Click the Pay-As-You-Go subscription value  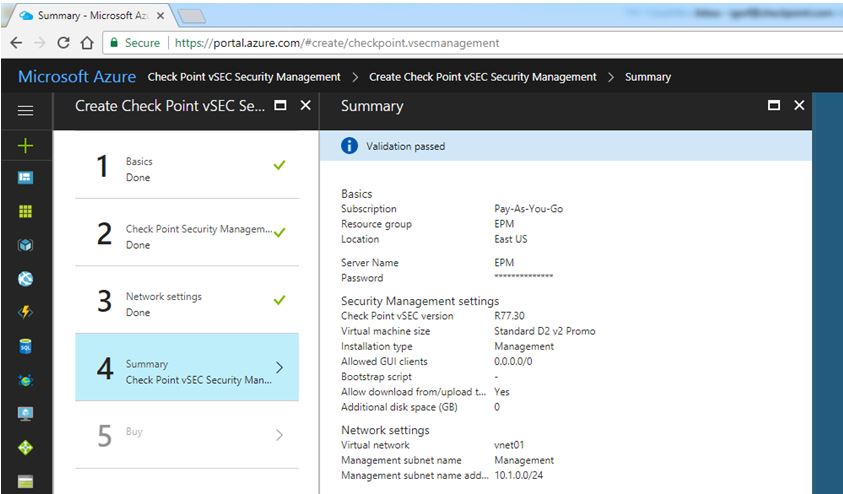(x=528, y=209)
